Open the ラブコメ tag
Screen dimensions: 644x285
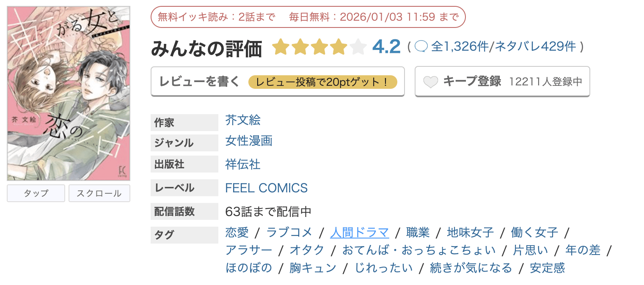289,232
